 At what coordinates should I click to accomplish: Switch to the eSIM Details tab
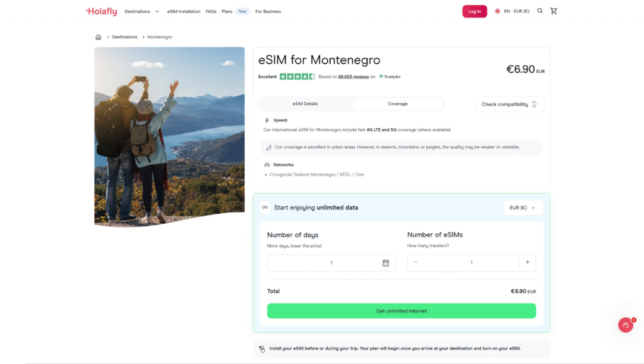click(304, 103)
